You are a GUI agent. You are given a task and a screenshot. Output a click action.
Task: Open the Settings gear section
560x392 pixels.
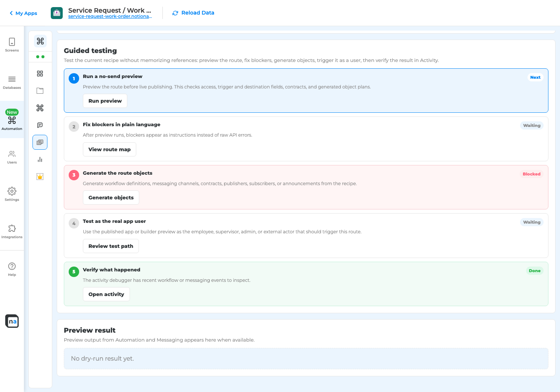(12, 194)
